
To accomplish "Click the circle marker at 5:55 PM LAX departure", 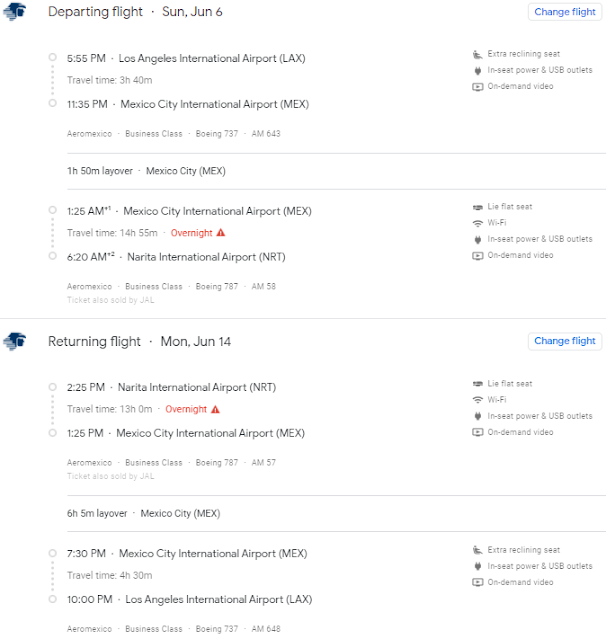I will pyautogui.click(x=53, y=57).
